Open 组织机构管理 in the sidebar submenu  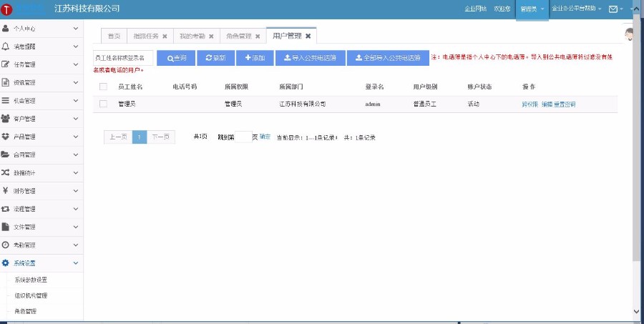(x=31, y=295)
